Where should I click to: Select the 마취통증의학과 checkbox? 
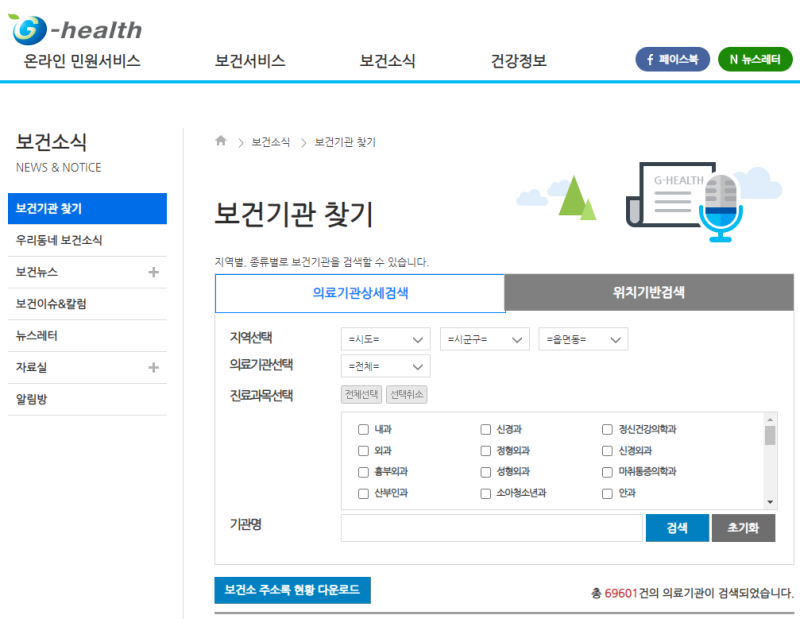(x=606, y=472)
